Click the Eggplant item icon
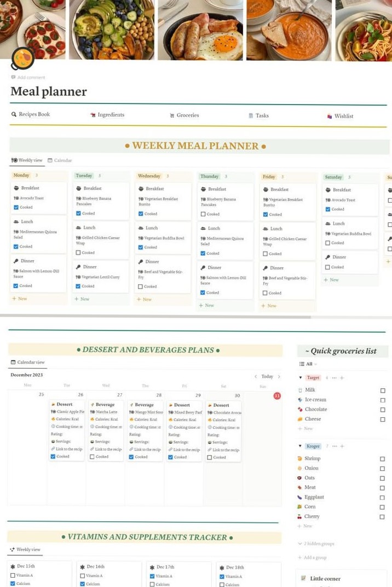 [x=299, y=497]
